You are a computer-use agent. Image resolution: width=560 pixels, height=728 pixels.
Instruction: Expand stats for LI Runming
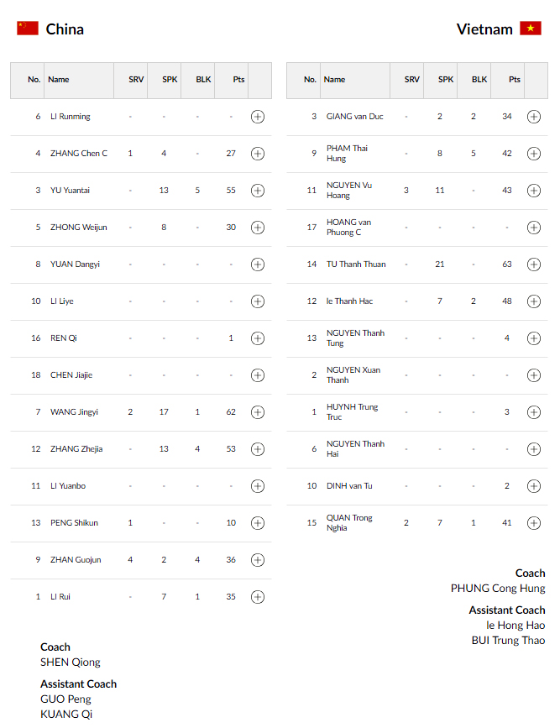258,117
